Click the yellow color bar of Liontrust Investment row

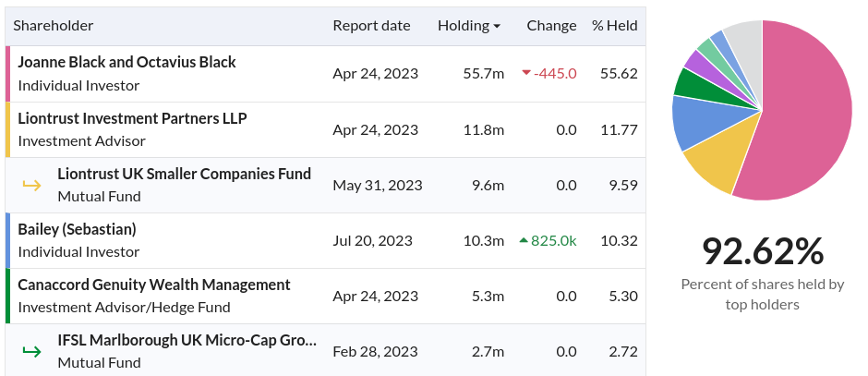click(7, 129)
